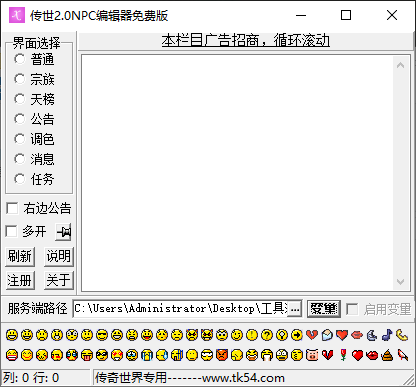Screen dimensions: 416x387
Task: Insert the exclamation mark emoticon
Action: pos(252,335)
